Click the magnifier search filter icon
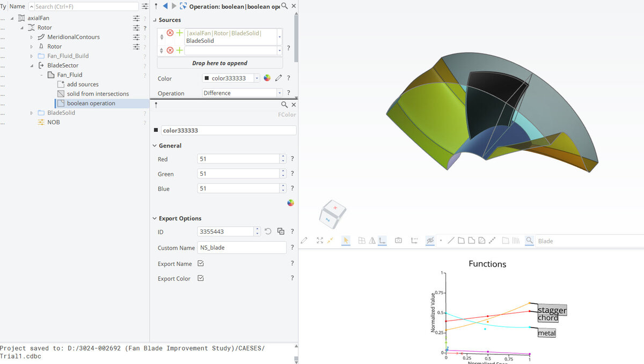 coord(529,241)
